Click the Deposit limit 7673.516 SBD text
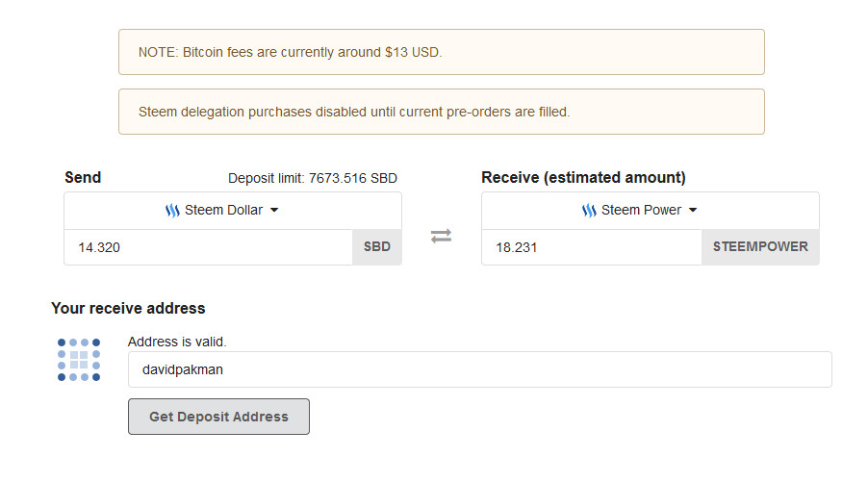This screenshot has height=482, width=868. (x=312, y=178)
